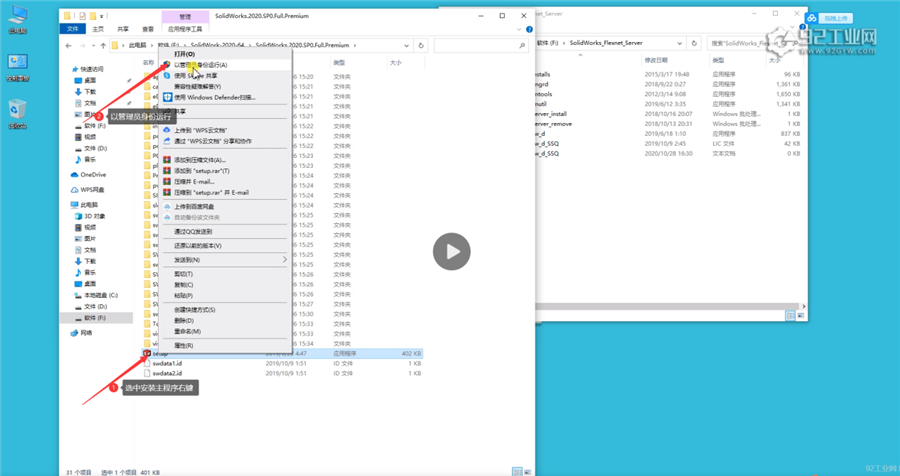Click the breadcrumb chevron after SolidWorks.2020.SP0.Full.Premium
This screenshot has width=900, height=476.
[355, 45]
